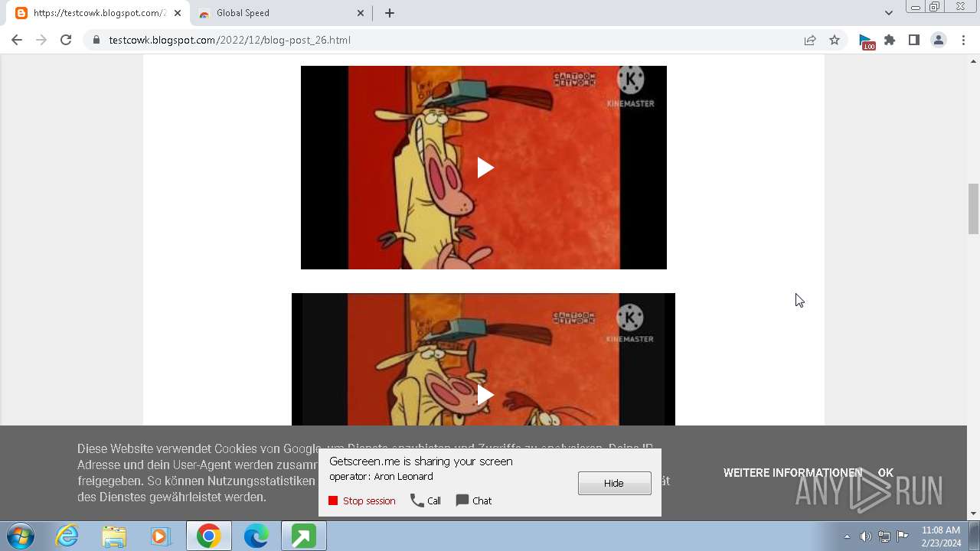Open Action Center flag icon

pyautogui.click(x=903, y=536)
